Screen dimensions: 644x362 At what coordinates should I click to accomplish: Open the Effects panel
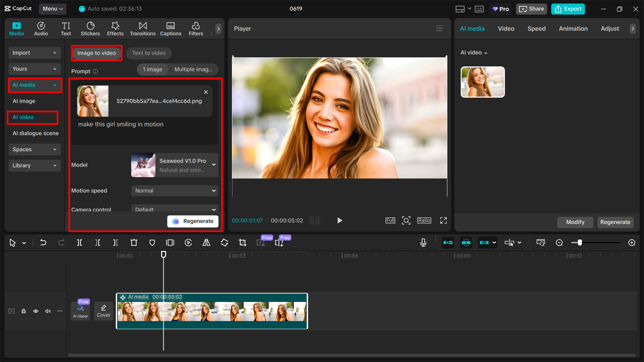[115, 29]
